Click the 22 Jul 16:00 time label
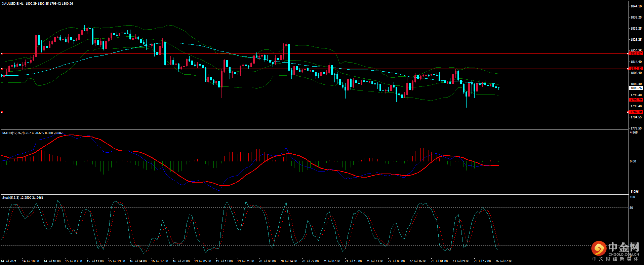This screenshot has width=644, height=265. (x=418, y=261)
